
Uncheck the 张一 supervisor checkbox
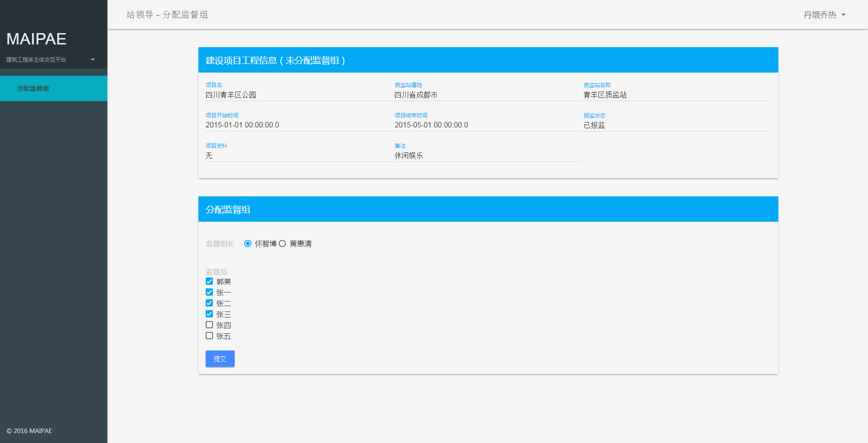tap(209, 292)
